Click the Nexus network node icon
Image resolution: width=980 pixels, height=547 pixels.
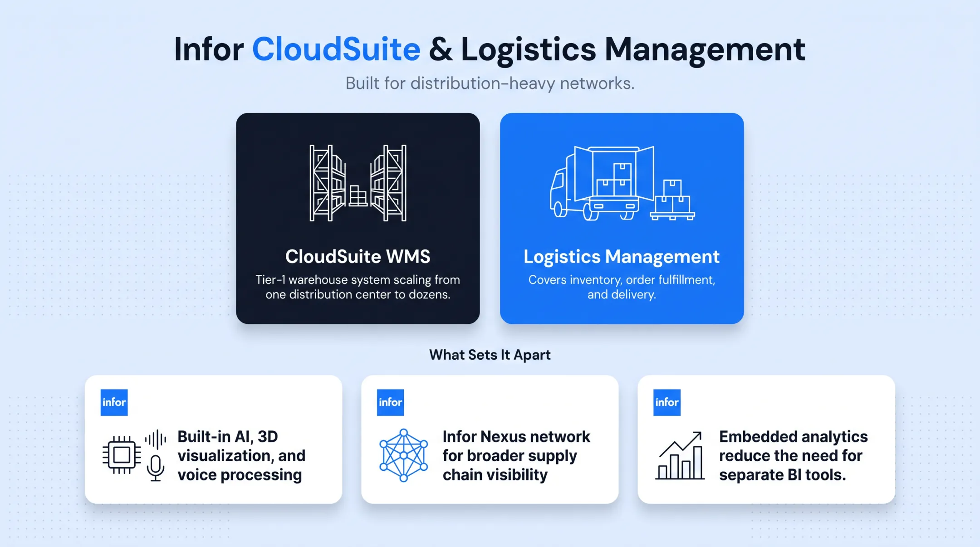point(403,455)
